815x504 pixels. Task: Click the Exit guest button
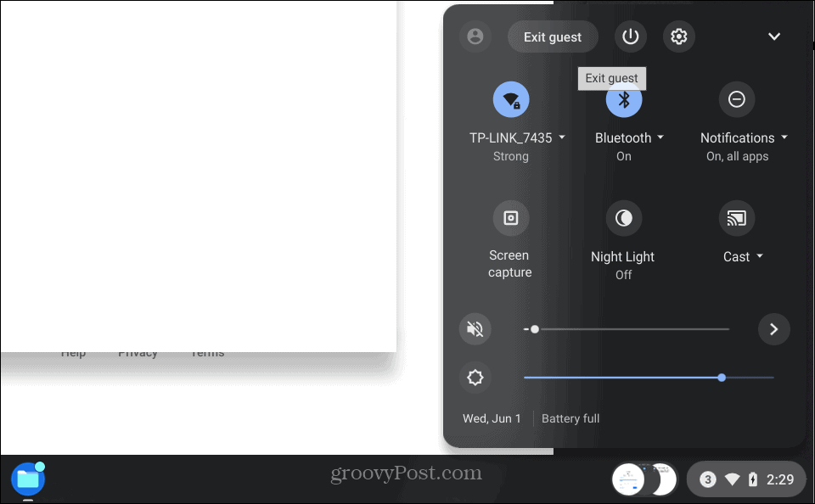point(552,36)
